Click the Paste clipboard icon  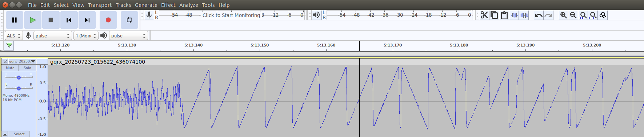pyautogui.click(x=504, y=15)
